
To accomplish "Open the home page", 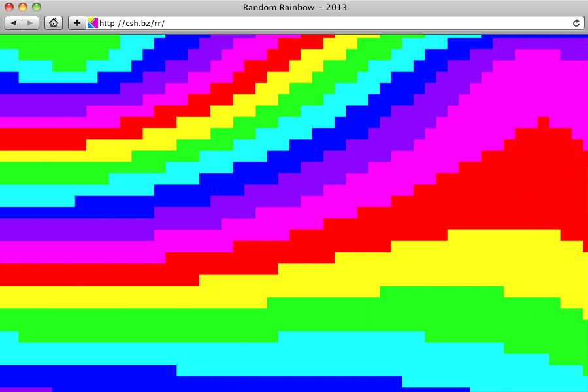I will pyautogui.click(x=54, y=24).
